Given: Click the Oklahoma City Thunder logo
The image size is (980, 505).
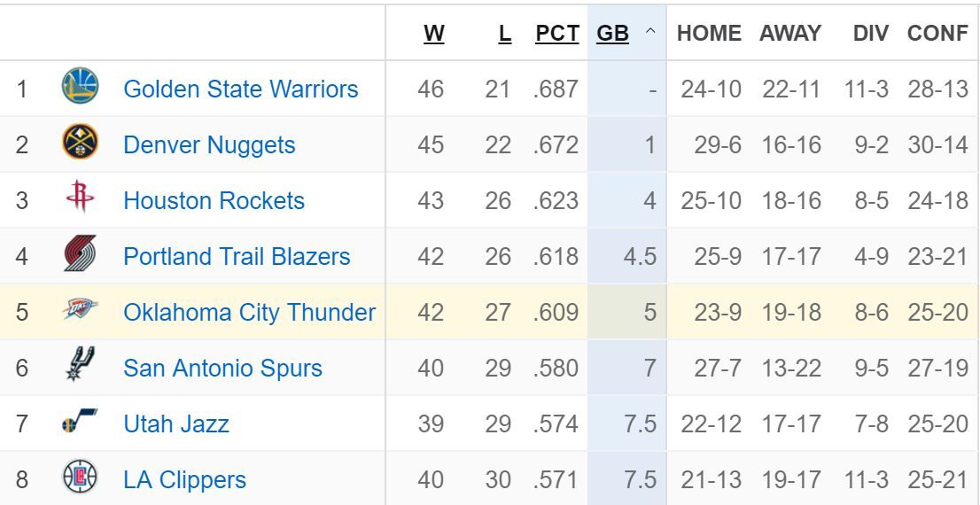Looking at the screenshot, I should click(x=81, y=312).
